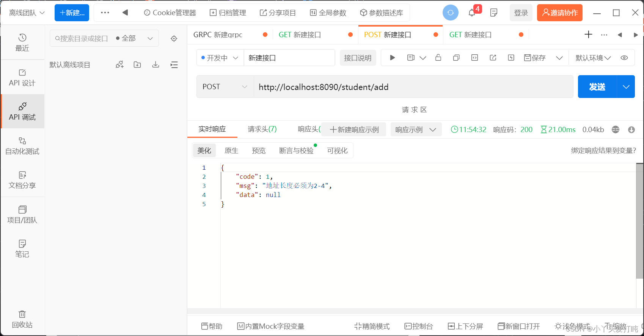Image resolution: width=644 pixels, height=336 pixels.
Task: Open the Cookie管理器 toolbar item
Action: coord(170,13)
